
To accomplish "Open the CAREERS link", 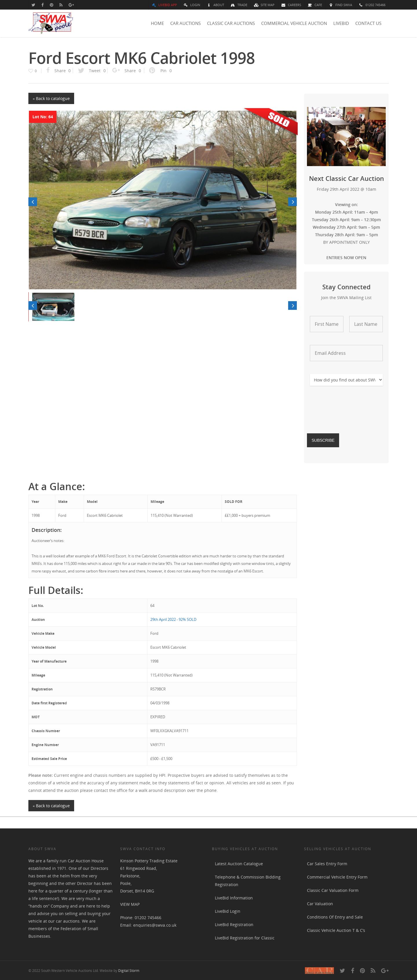I will click(x=291, y=5).
